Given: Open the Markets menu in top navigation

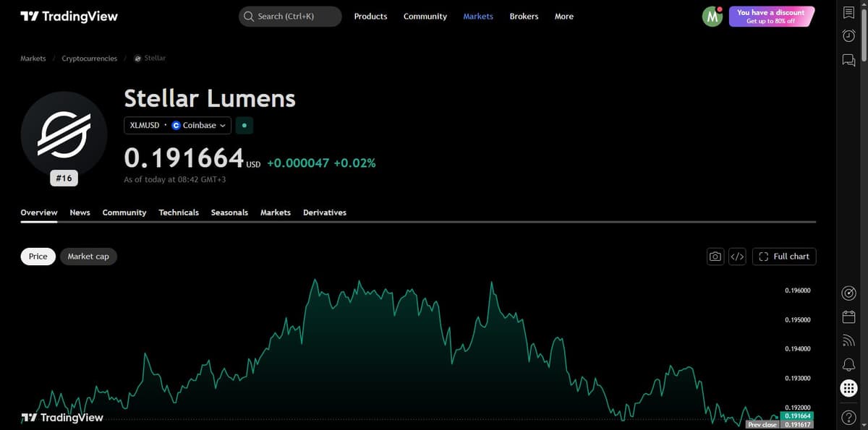Looking at the screenshot, I should click(478, 16).
